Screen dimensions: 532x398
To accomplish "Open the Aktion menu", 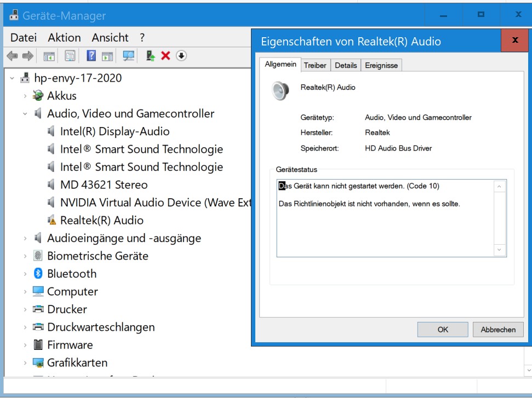I will coord(64,38).
